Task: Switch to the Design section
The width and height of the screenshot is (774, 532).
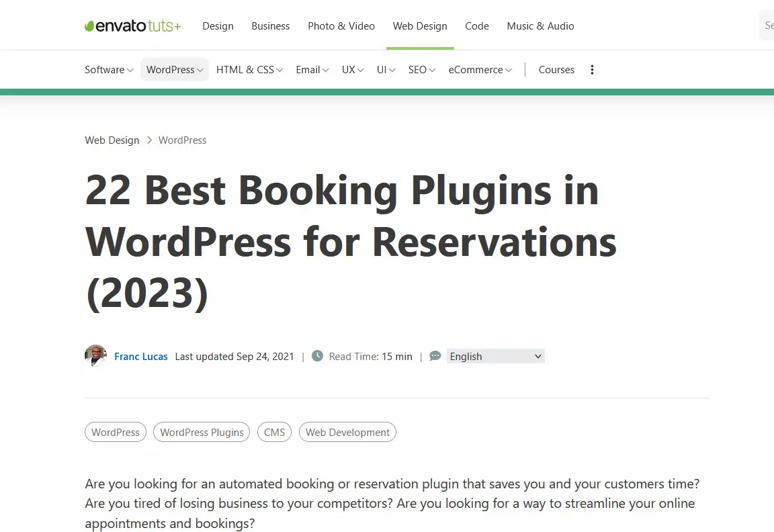Action: 218,26
